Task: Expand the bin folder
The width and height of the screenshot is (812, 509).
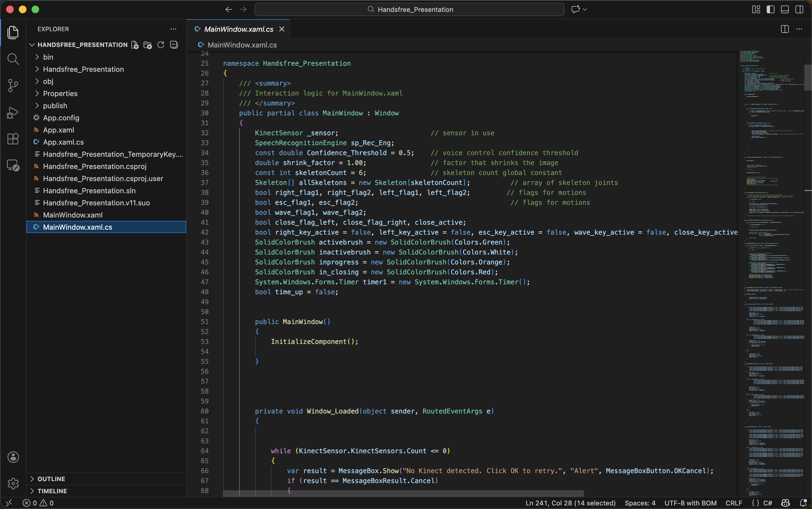Action: pos(48,57)
